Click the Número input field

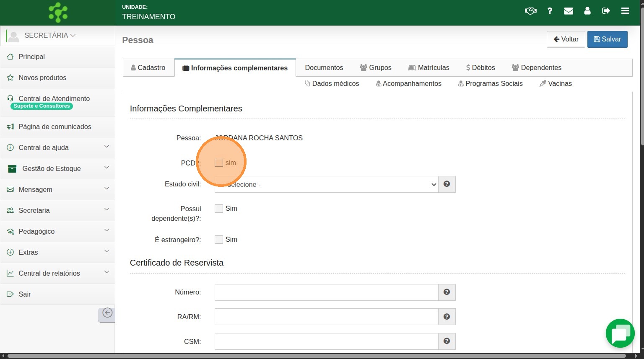click(326, 292)
